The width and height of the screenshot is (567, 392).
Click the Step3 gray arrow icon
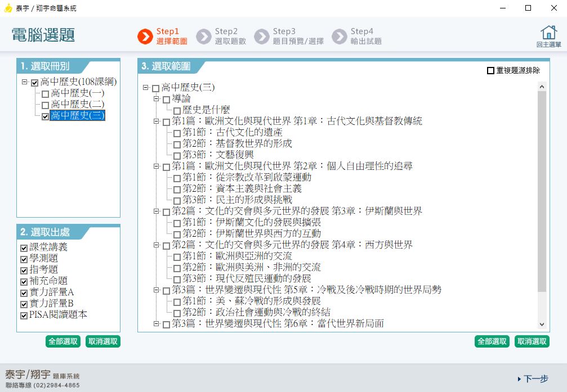[261, 37]
